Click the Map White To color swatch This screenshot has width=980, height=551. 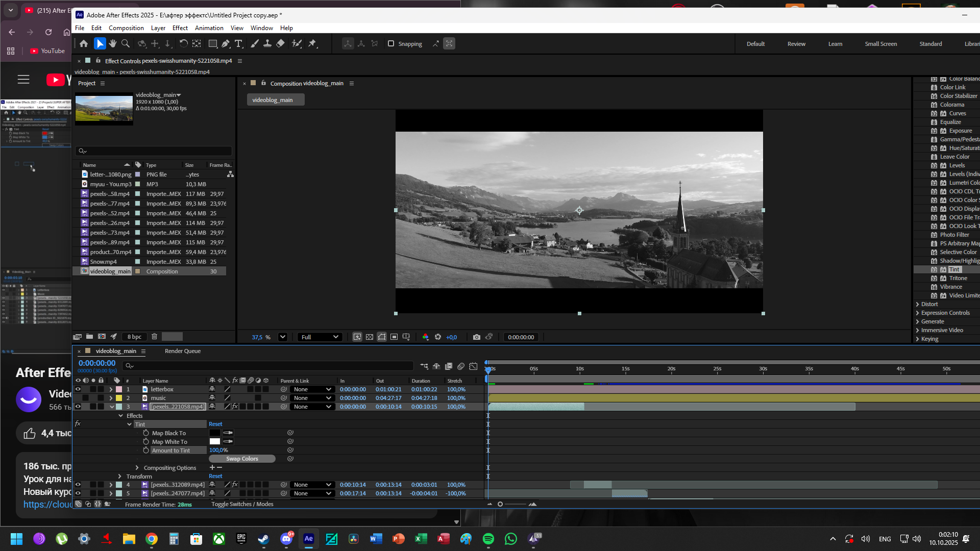tap(215, 442)
